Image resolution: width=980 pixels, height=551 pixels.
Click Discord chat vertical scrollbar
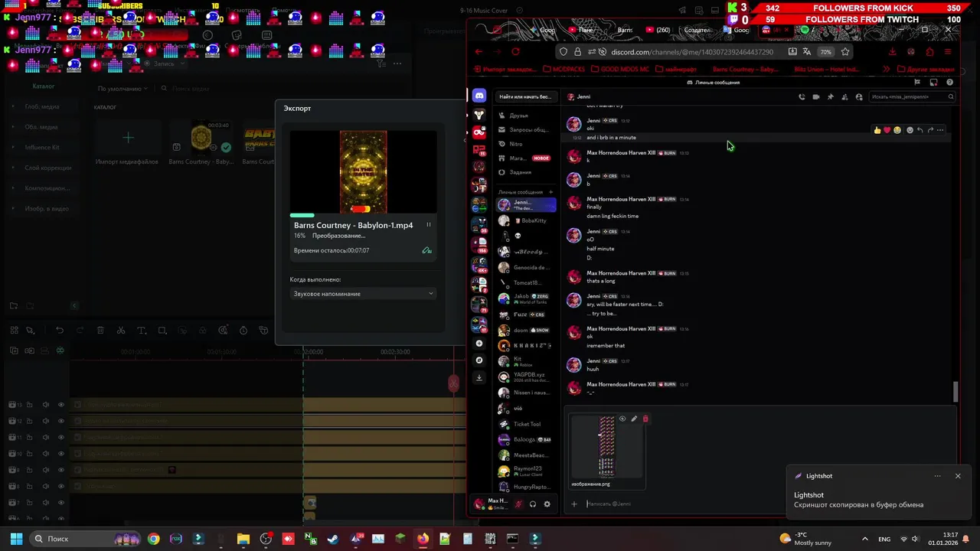click(955, 392)
